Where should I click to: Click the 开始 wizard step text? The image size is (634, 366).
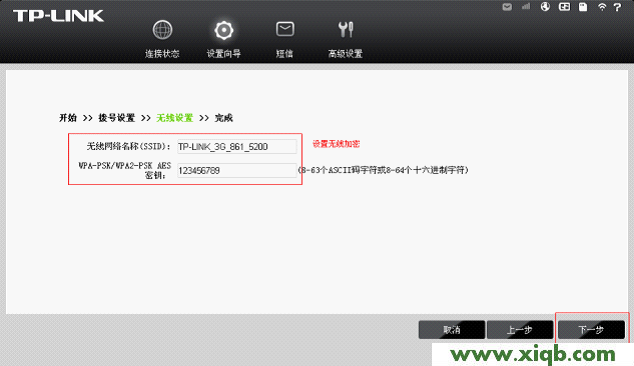pos(68,118)
